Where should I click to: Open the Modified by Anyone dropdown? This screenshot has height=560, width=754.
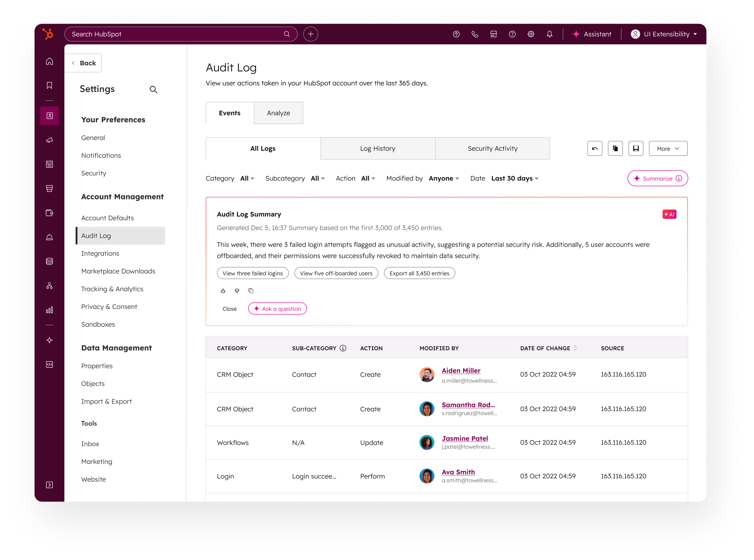click(x=444, y=178)
